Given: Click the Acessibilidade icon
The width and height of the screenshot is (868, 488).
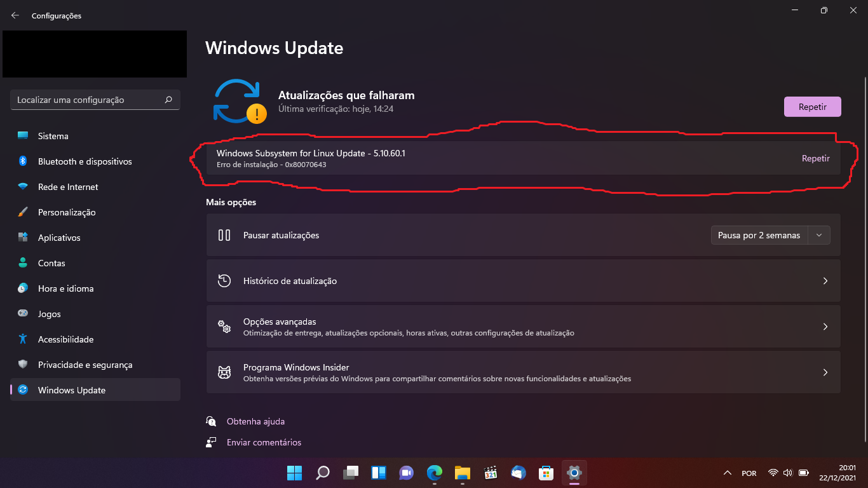Looking at the screenshot, I should coord(23,339).
